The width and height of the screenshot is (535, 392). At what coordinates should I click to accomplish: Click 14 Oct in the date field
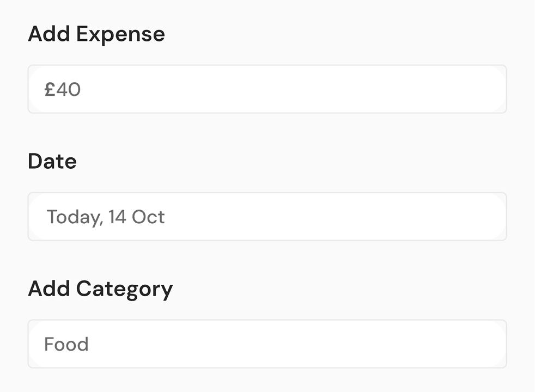pyautogui.click(x=136, y=217)
